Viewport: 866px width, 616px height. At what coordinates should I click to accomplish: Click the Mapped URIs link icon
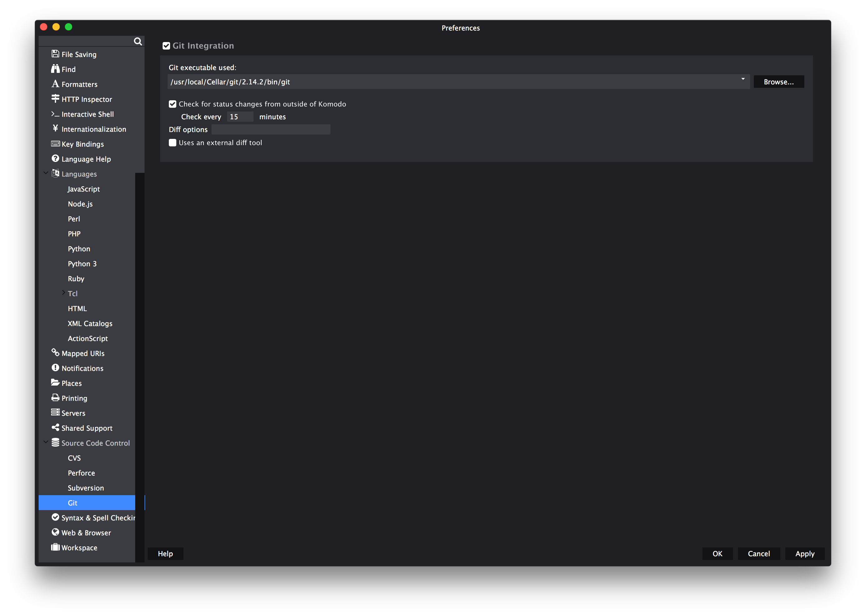point(55,353)
